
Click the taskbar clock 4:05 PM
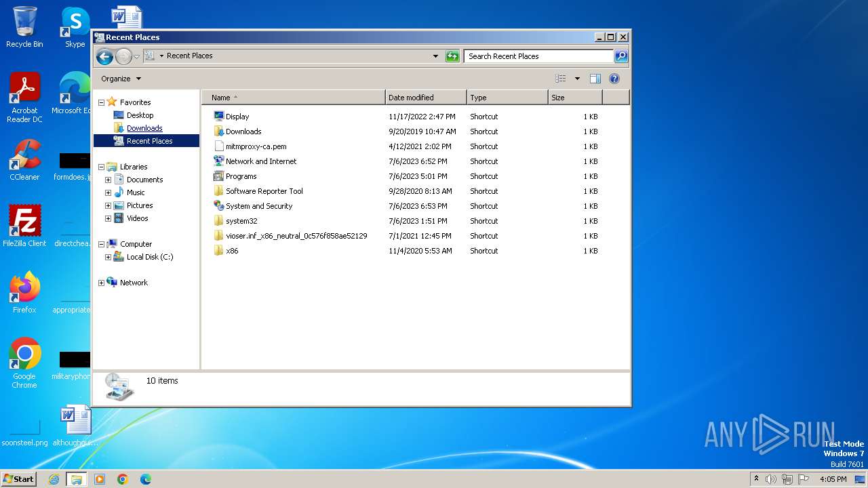[833, 479]
